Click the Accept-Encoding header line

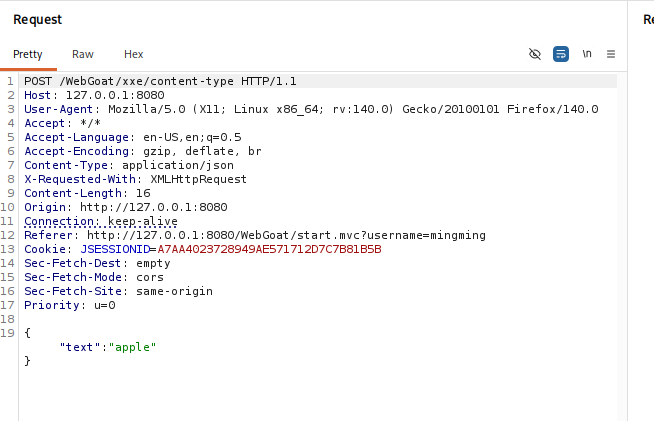(x=143, y=151)
